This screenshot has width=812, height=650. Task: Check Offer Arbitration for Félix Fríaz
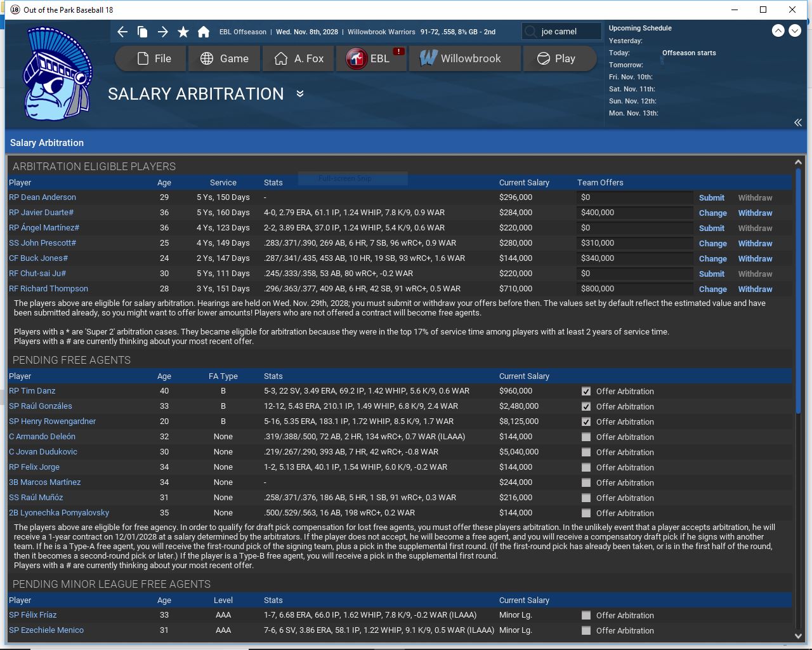coord(586,616)
